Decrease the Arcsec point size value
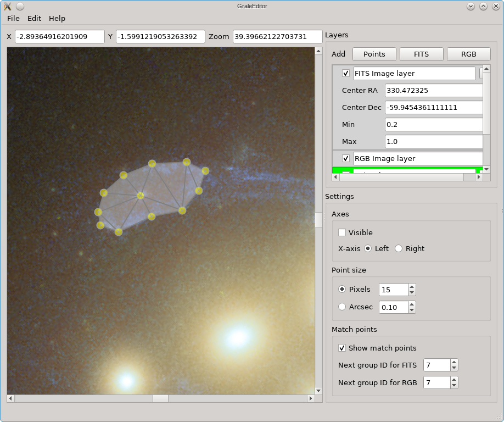 click(412, 310)
